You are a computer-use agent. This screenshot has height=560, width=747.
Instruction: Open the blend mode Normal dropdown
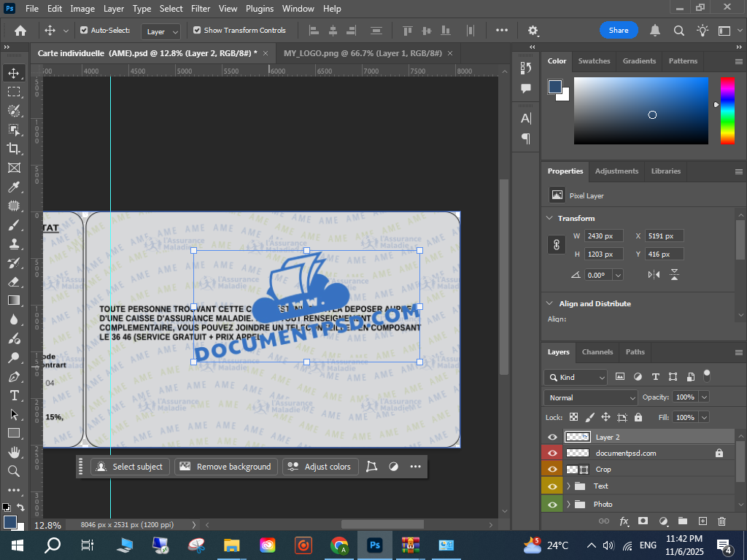[x=590, y=397]
